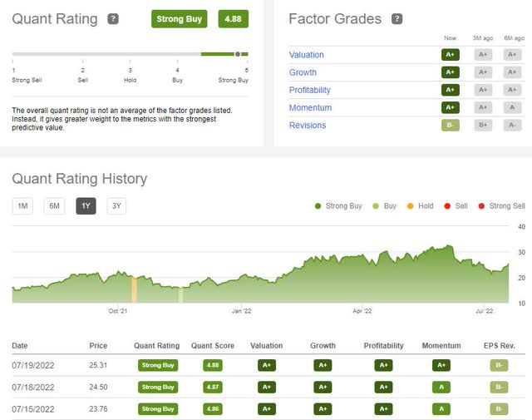Click the 24.50 price cell

[x=98, y=387]
